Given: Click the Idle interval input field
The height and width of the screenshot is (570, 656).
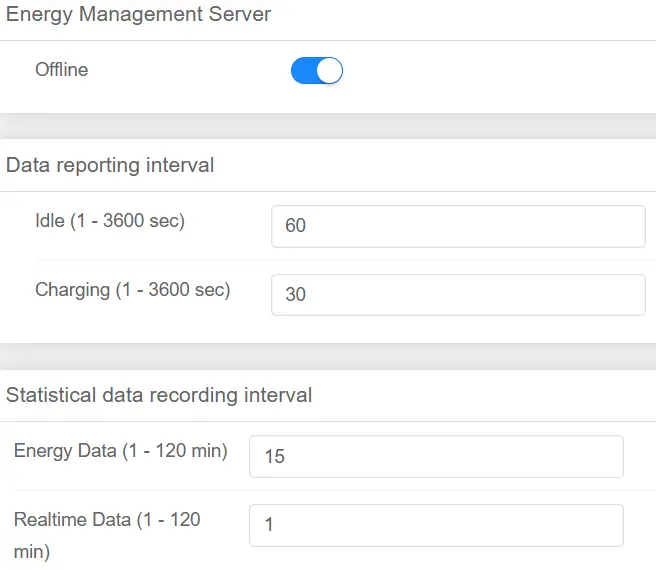Looking at the screenshot, I should click(x=458, y=226).
